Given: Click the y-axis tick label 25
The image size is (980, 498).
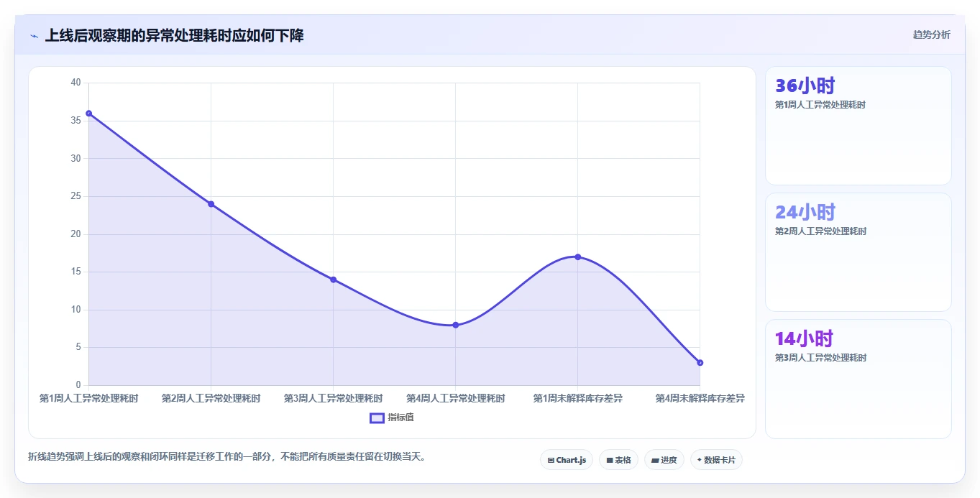Looking at the screenshot, I should 76,196.
